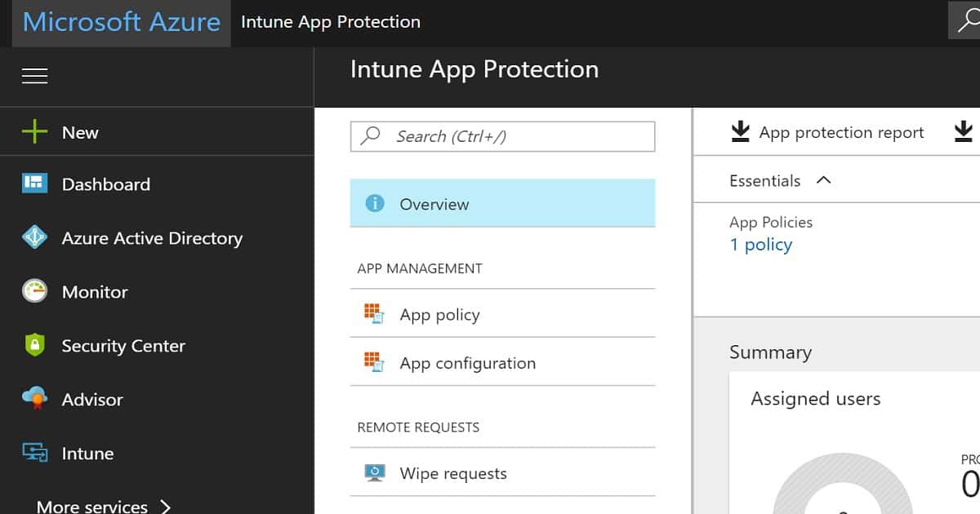Click the Advisor cloud icon

click(34, 399)
